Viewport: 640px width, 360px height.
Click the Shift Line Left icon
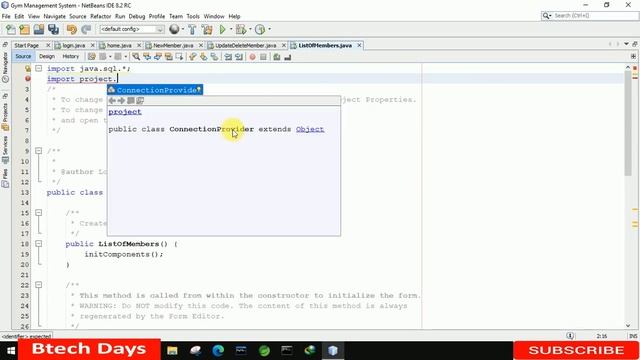228,57
